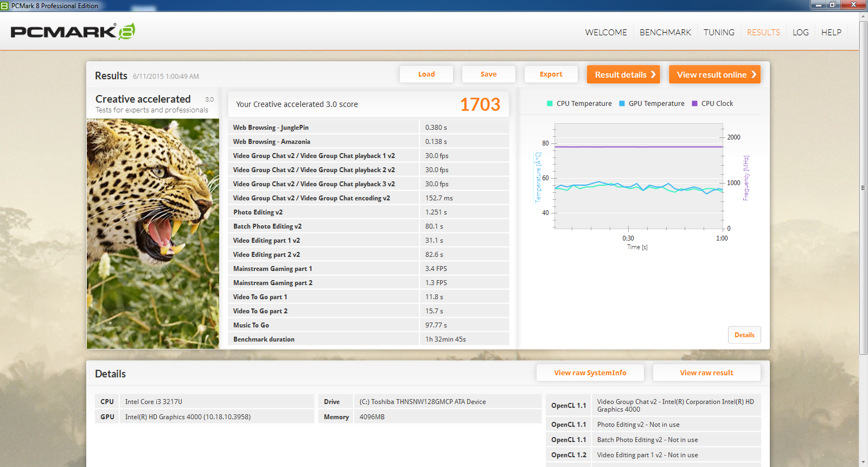Click the CPU Clock legend swatch
868x467 pixels.
point(694,104)
